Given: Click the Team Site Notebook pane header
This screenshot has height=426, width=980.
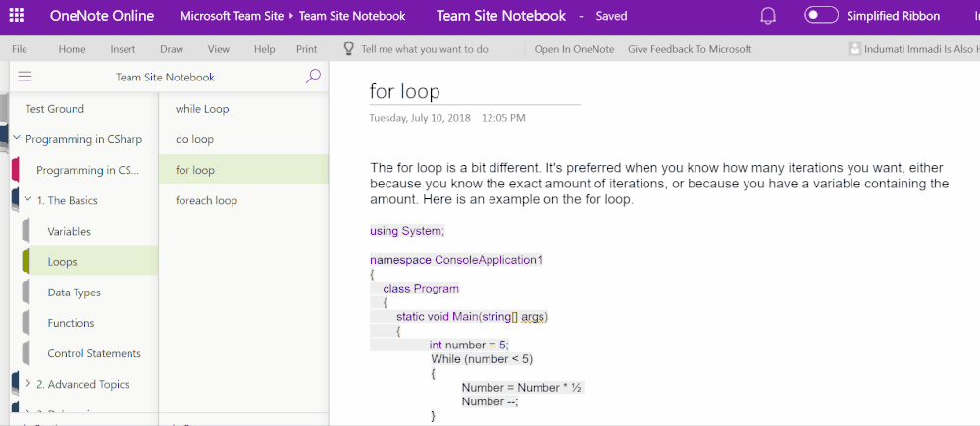Looking at the screenshot, I should [x=165, y=77].
